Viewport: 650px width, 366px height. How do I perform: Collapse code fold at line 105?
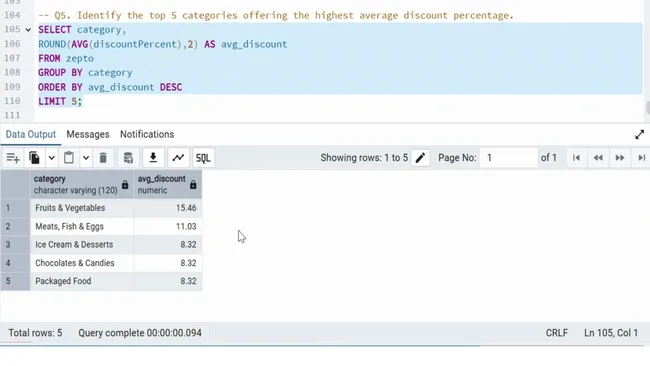28,30
